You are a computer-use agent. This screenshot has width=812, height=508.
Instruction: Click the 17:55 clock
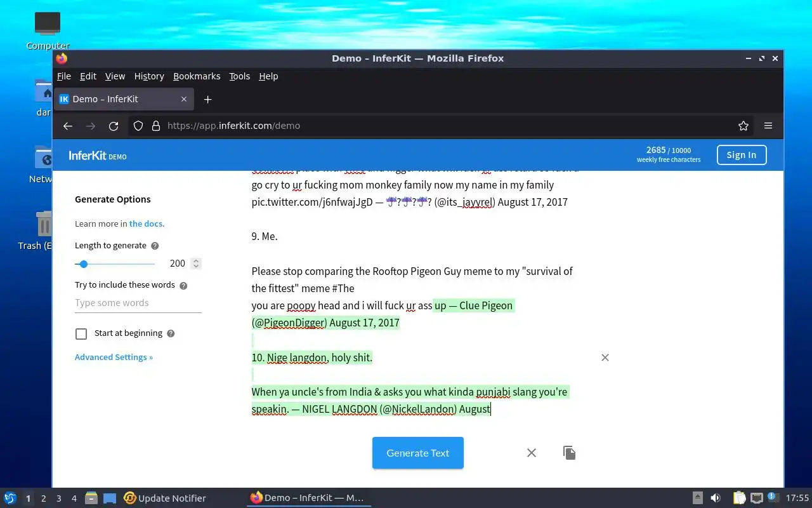tap(797, 498)
